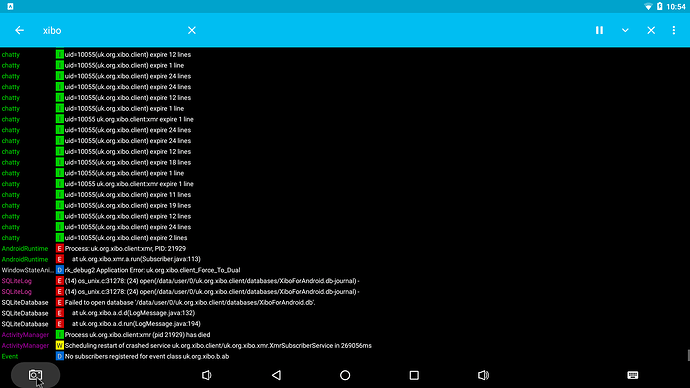
Task: Click the blue D badge on Event row
Action: click(x=59, y=356)
